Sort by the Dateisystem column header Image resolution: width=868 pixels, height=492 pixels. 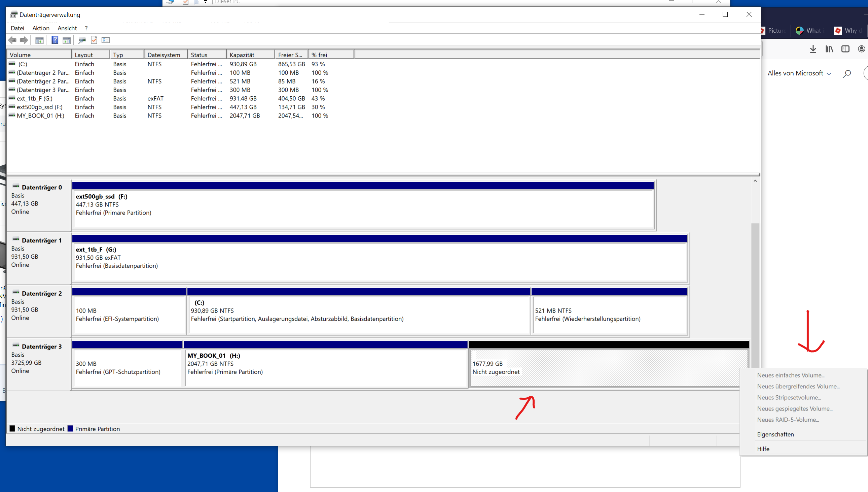(x=166, y=55)
